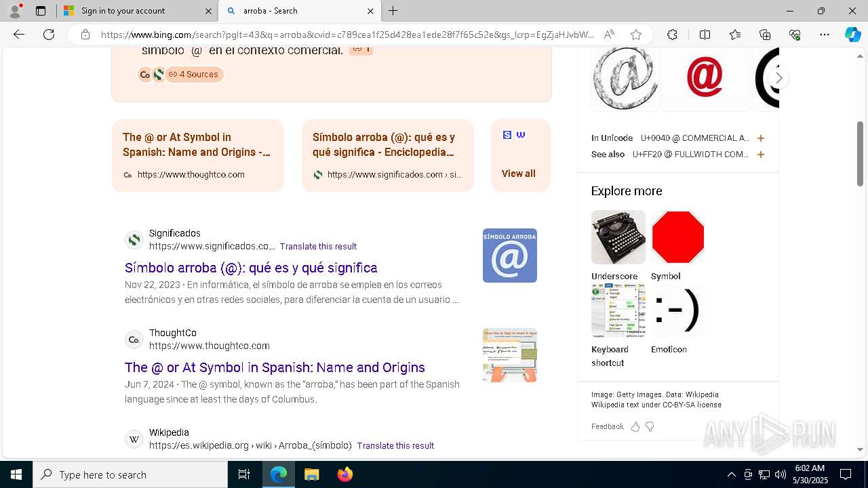Toggle the split screen icon
Image resolution: width=868 pixels, height=488 pixels.
705,35
